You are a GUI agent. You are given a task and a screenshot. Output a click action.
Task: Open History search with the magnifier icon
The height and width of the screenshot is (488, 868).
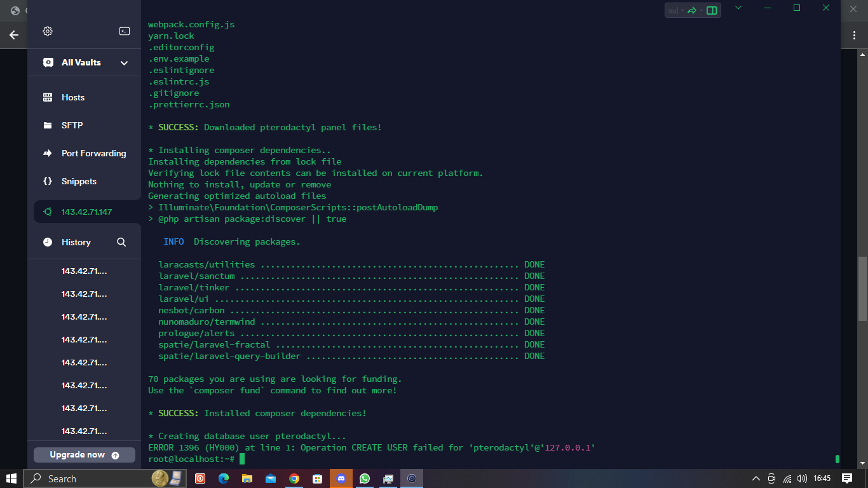[x=121, y=241]
